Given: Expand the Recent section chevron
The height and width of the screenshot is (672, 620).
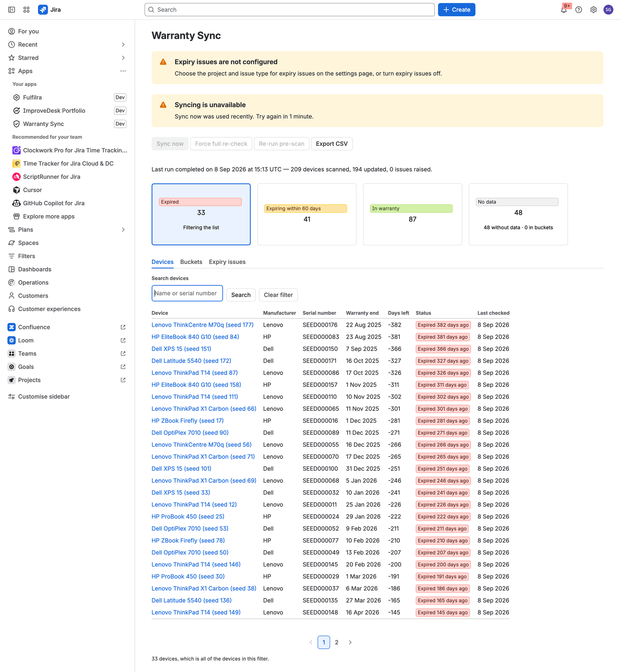Looking at the screenshot, I should 123,45.
